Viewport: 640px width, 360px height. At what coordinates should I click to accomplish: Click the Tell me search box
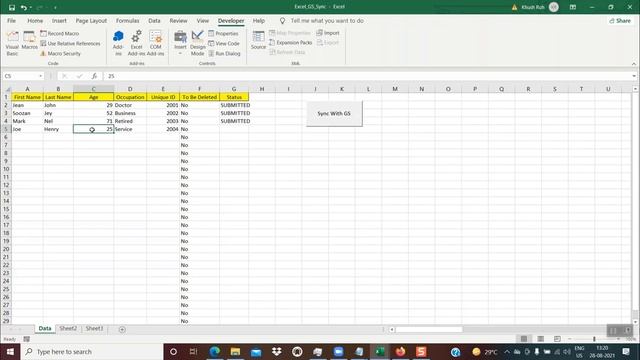(x=327, y=20)
